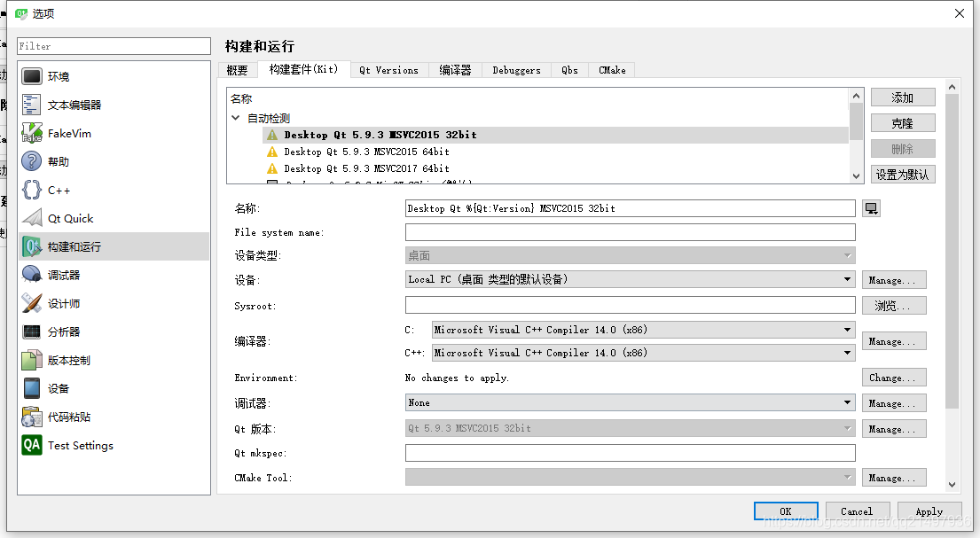
Task: Open the Qt 版本 dropdown
Action: (630, 429)
